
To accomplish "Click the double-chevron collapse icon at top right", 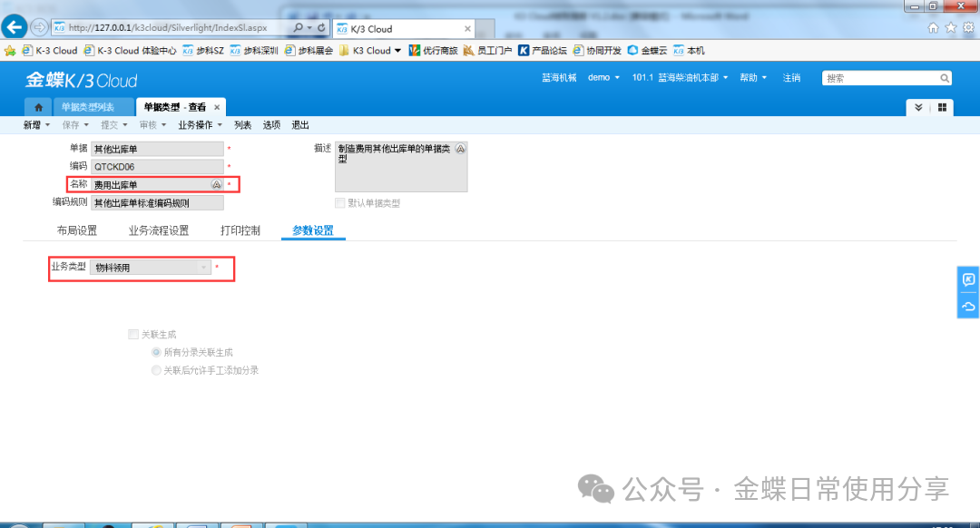I will [918, 107].
